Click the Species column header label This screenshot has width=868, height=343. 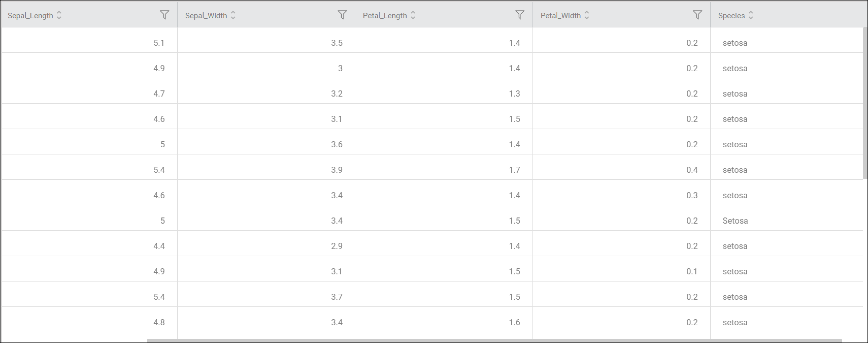coord(731,15)
